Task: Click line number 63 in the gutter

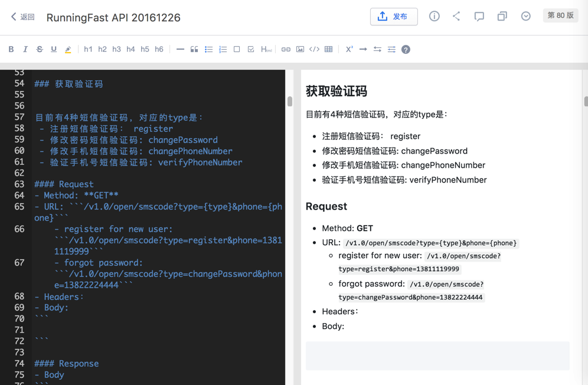Action: 19,184
